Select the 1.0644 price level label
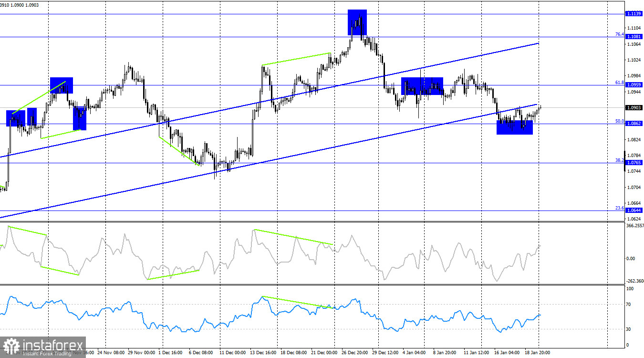The image size is (644, 358). tap(634, 210)
